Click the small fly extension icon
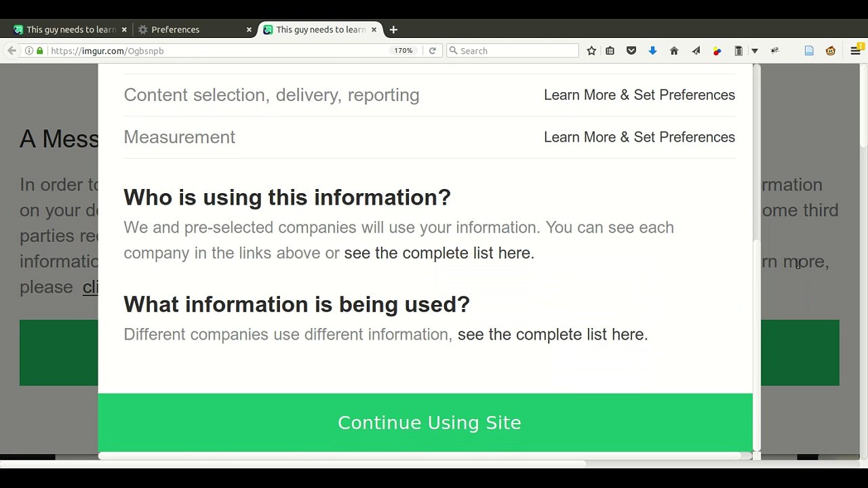 point(775,51)
